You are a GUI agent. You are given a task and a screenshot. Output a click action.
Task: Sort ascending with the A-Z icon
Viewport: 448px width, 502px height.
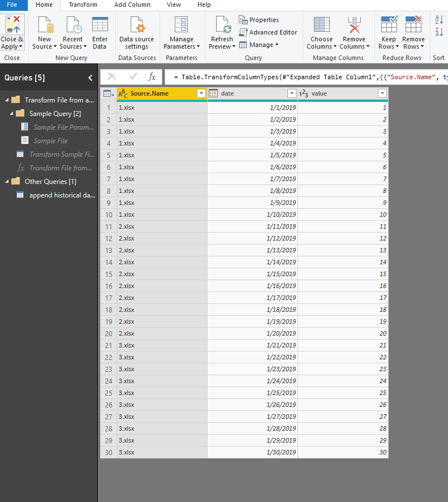click(x=439, y=19)
